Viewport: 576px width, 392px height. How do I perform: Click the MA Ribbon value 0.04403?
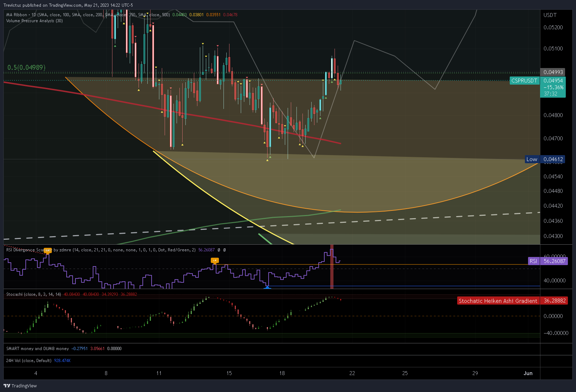tap(179, 15)
